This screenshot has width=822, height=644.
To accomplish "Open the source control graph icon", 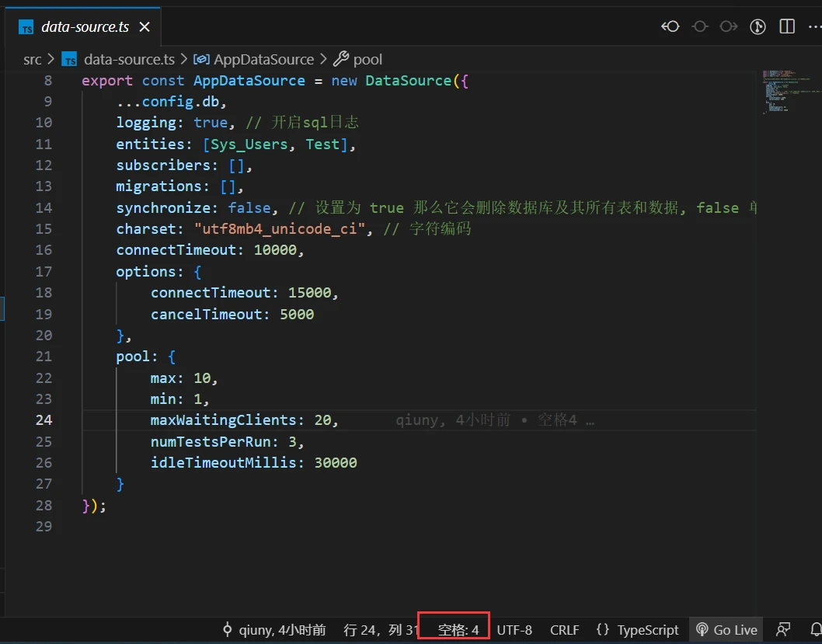I will (x=758, y=26).
